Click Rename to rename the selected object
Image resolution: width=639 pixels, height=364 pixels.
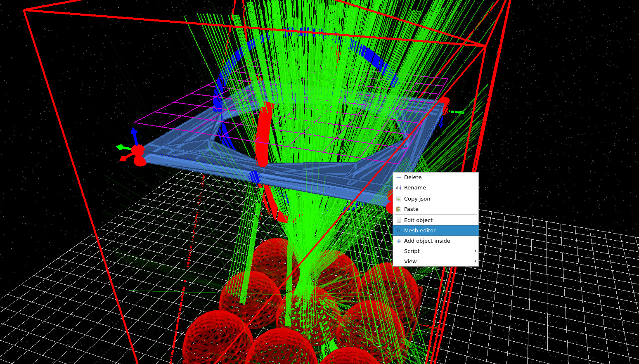tap(415, 187)
